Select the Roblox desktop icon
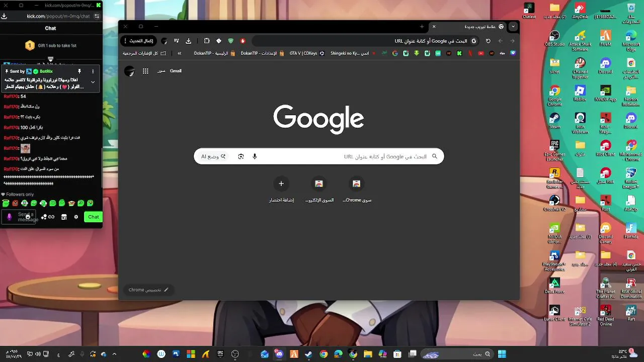This screenshot has width=644, height=362. (x=580, y=94)
